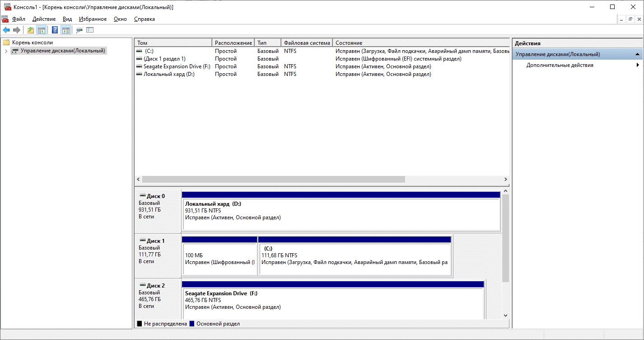Screen dimensions: 644x340
Task: Select Корень консоли in the tree
Action: 33,42
